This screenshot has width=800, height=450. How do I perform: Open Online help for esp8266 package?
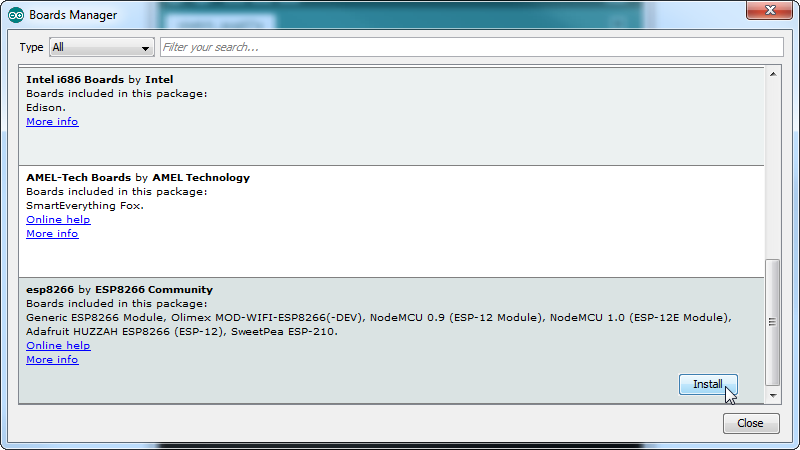[58, 346]
